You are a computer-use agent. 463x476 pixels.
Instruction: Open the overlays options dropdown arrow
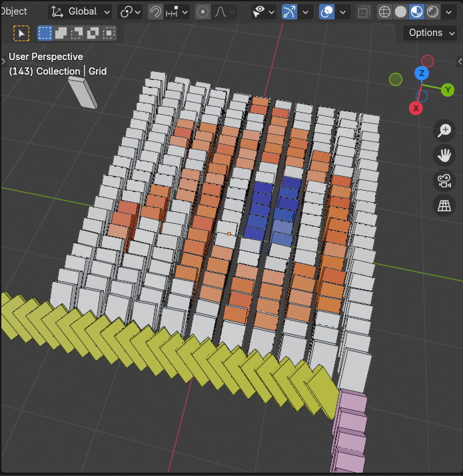(343, 12)
